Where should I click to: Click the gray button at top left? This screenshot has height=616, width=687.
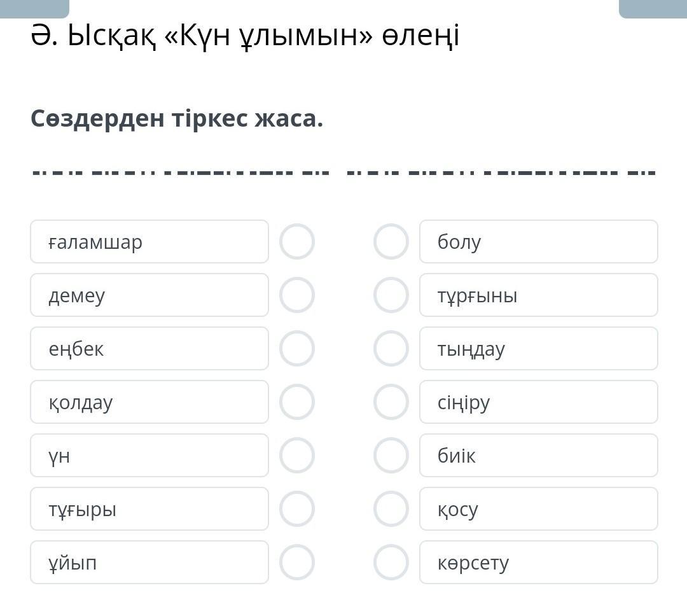(34, 8)
